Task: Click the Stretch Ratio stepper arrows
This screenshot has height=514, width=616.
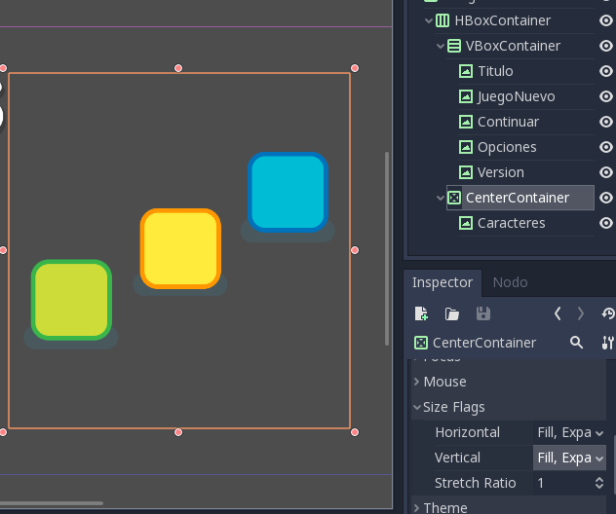Action: click(x=599, y=483)
